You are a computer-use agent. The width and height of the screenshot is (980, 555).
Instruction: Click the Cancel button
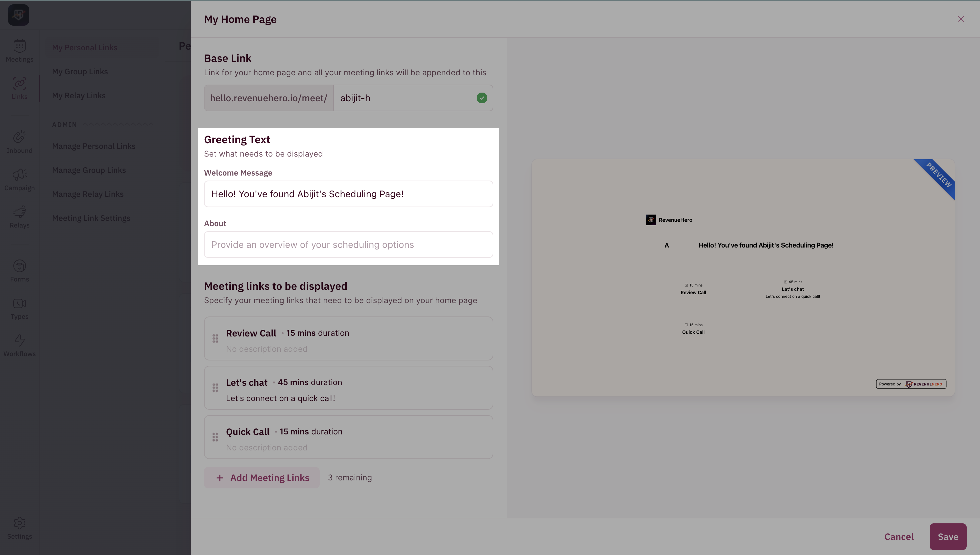coord(898,537)
